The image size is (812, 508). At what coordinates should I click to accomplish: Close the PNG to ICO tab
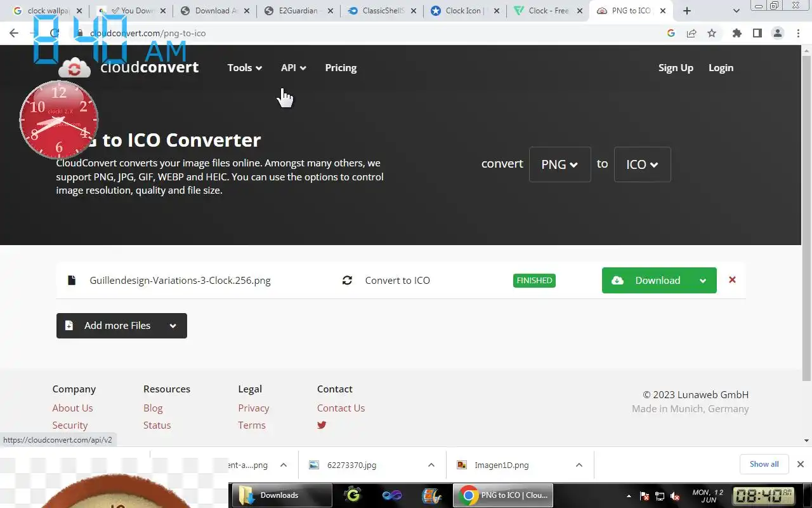pos(663,11)
